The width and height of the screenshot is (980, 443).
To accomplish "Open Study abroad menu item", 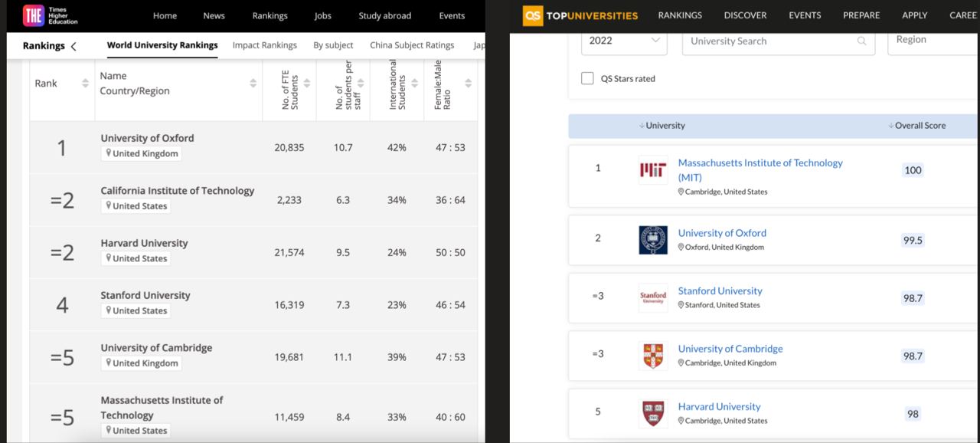I will [384, 15].
